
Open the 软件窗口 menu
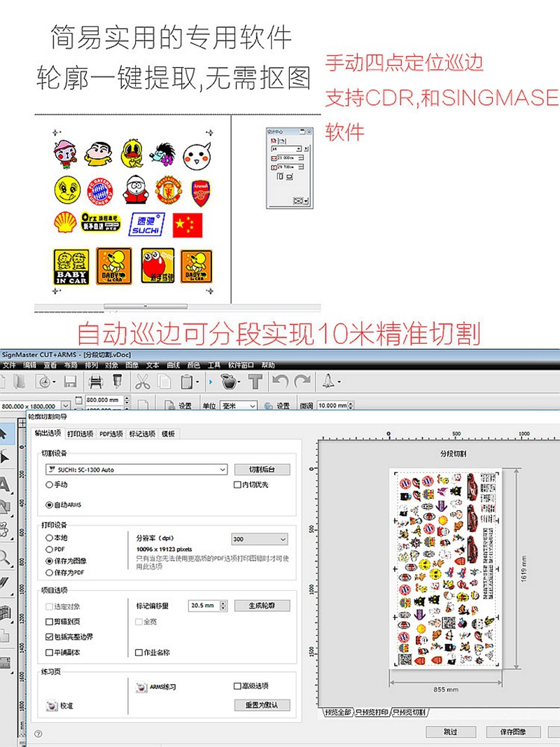(241, 365)
